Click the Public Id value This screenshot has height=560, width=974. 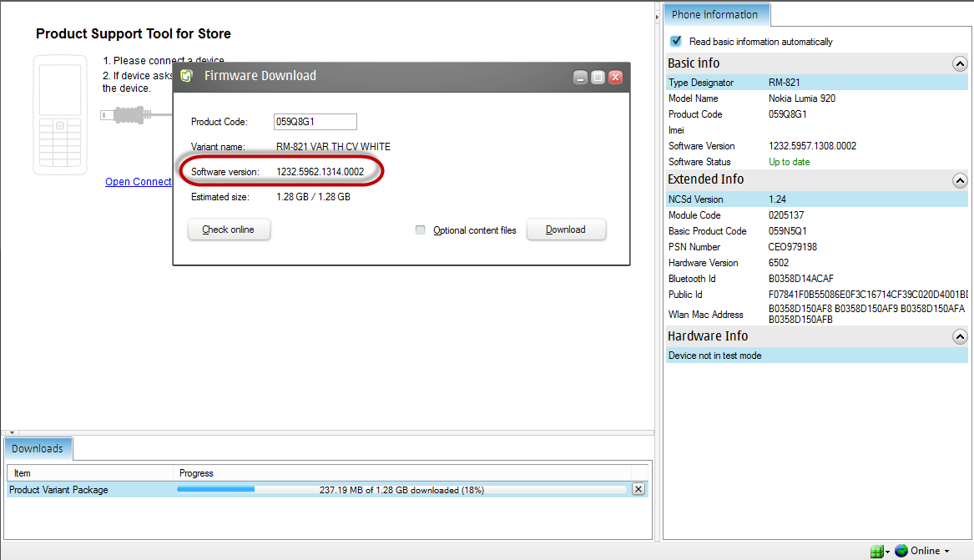868,295
